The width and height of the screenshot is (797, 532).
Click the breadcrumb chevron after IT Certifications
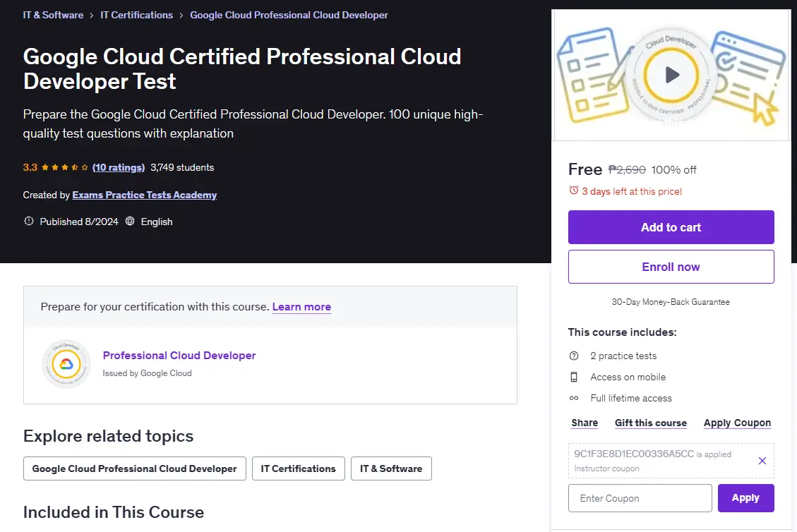tap(181, 16)
